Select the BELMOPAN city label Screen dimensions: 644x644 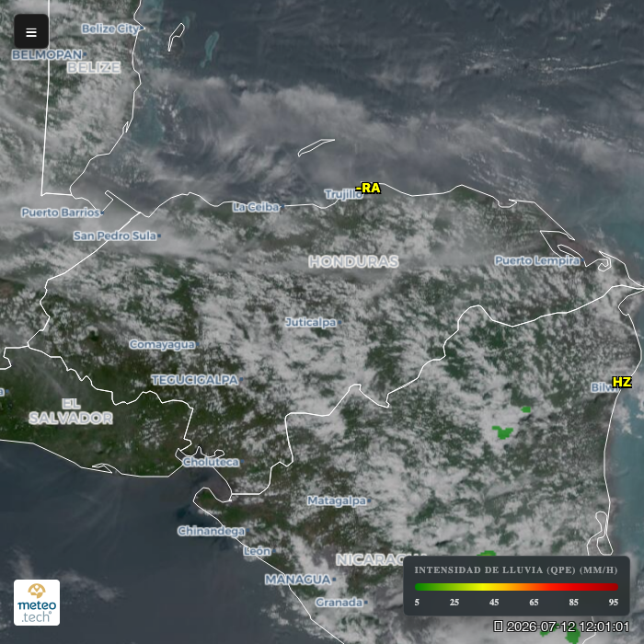(x=47, y=54)
